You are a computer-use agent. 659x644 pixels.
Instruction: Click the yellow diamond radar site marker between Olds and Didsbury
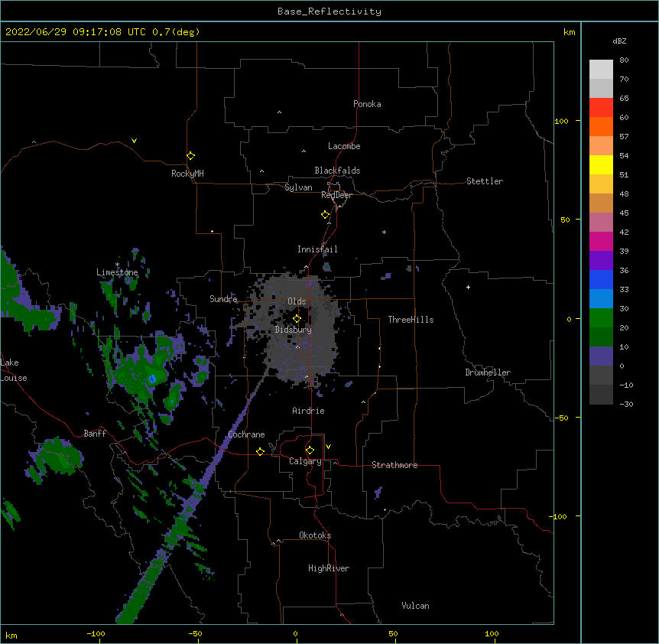(297, 318)
